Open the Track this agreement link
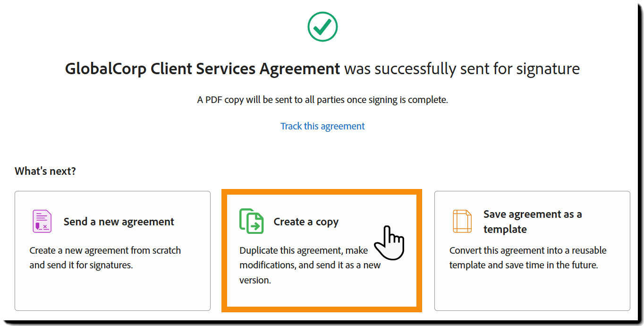644x326 pixels. pos(322,126)
